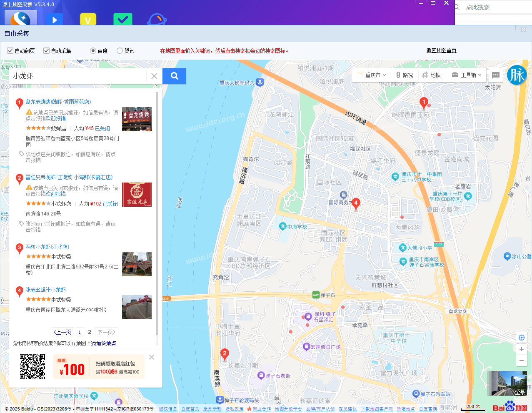
Task: Click the 弹子石 metro station icon
Action: pyautogui.click(x=316, y=295)
